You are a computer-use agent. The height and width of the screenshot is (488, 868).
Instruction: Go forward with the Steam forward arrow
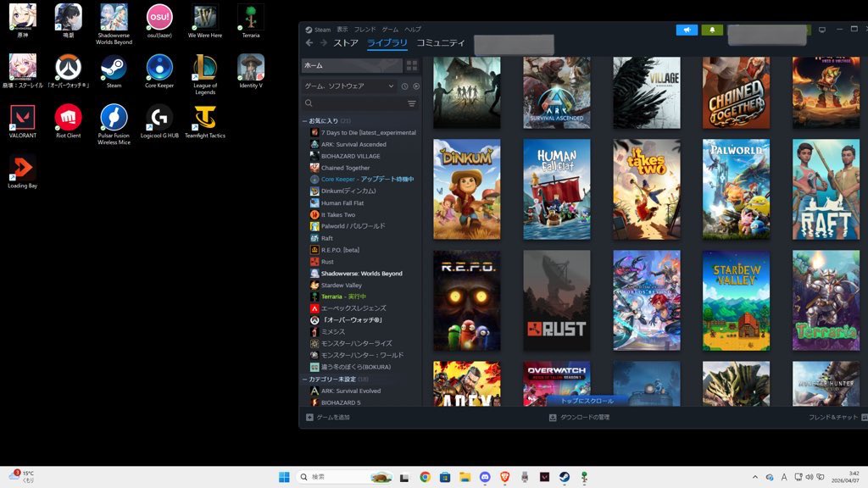pyautogui.click(x=323, y=42)
